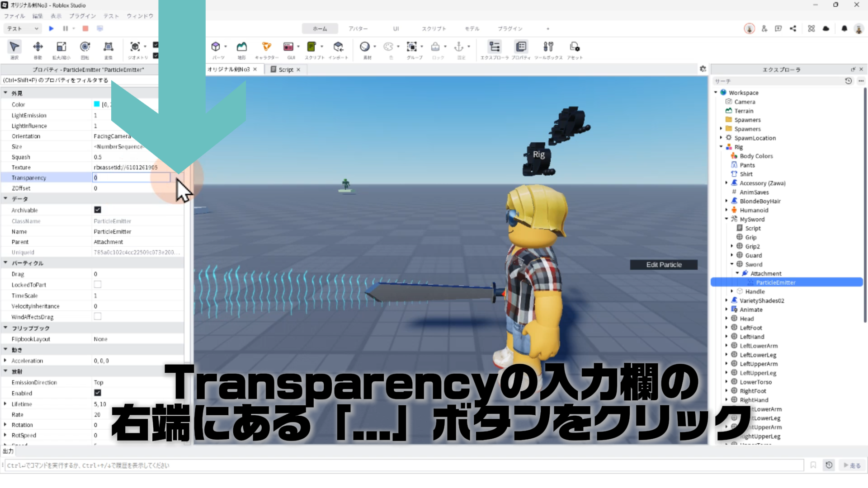This screenshot has width=868, height=488.
Task: Collapse the Workspace tree node
Action: [716, 93]
